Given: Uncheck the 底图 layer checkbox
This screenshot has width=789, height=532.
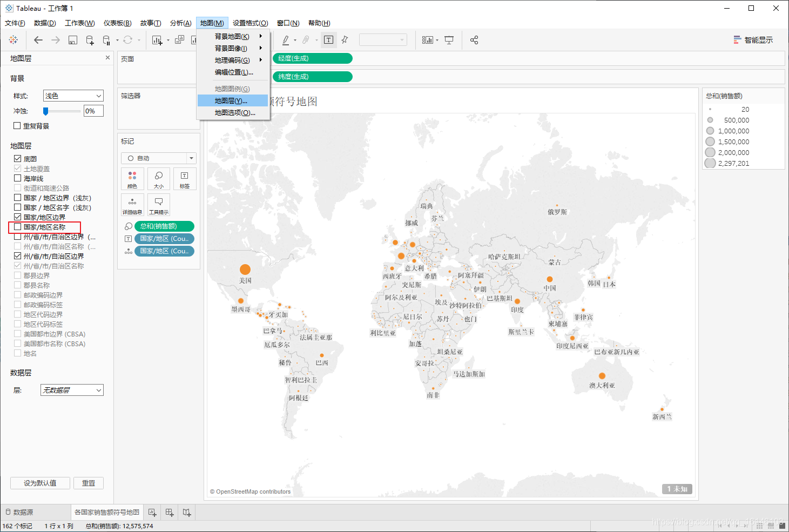Looking at the screenshot, I should [x=17, y=159].
